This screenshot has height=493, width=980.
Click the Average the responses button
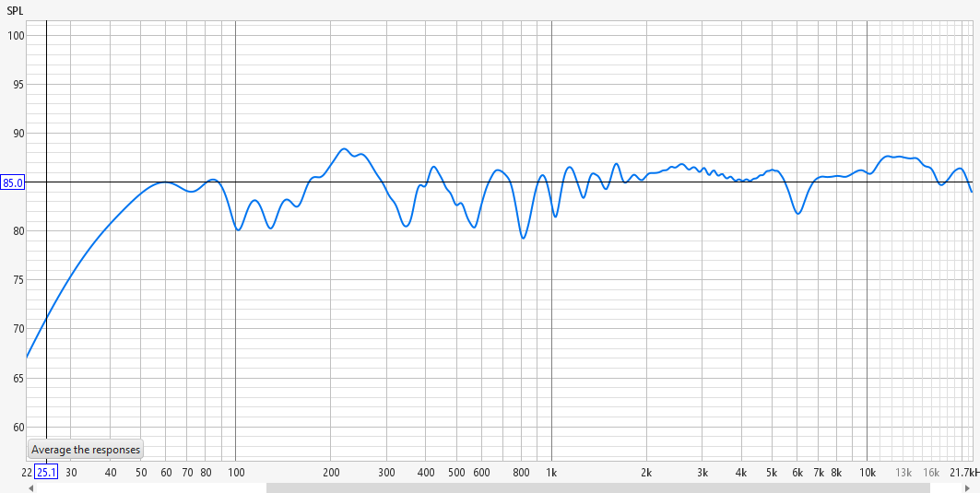point(86,450)
